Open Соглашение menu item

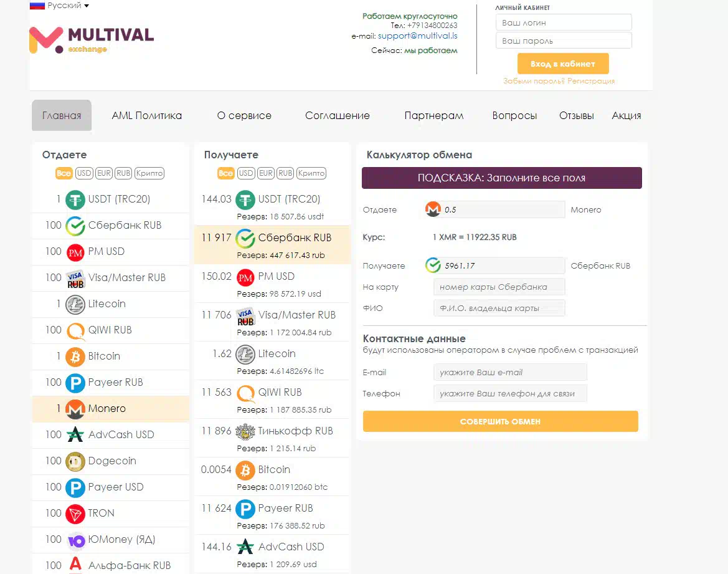click(338, 116)
